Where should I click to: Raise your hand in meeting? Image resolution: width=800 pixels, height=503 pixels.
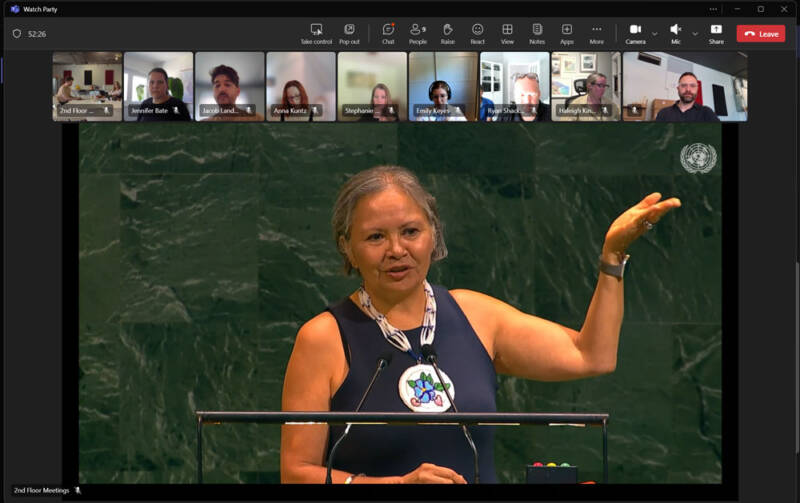pyautogui.click(x=447, y=34)
